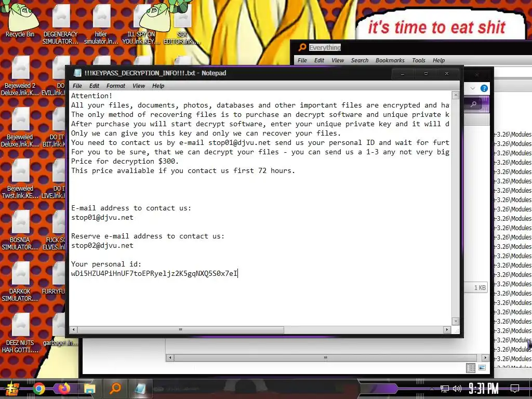The width and height of the screenshot is (532, 399).
Task: Switch to thumbnail view icon in Everything
Action: [x=482, y=368]
